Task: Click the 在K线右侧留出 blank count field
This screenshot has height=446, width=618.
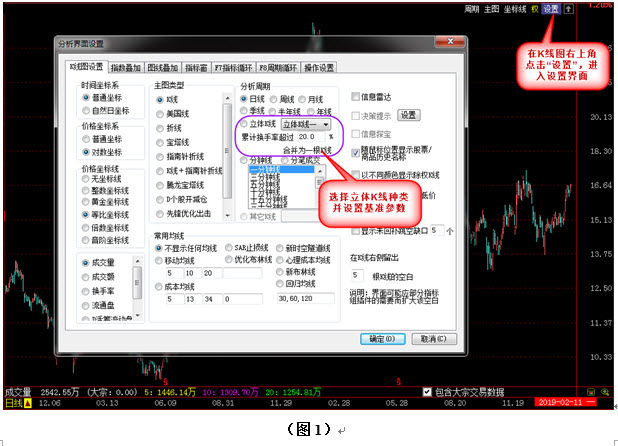Action: (357, 275)
